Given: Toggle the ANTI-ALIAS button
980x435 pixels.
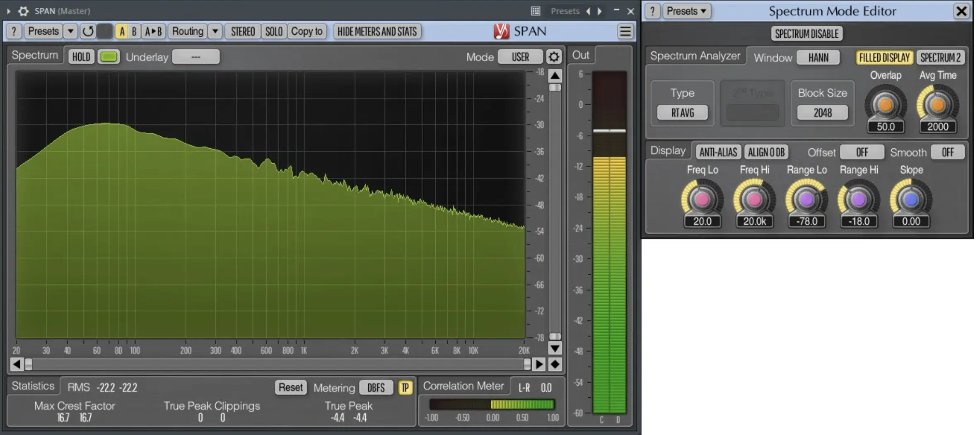Looking at the screenshot, I should click(718, 152).
